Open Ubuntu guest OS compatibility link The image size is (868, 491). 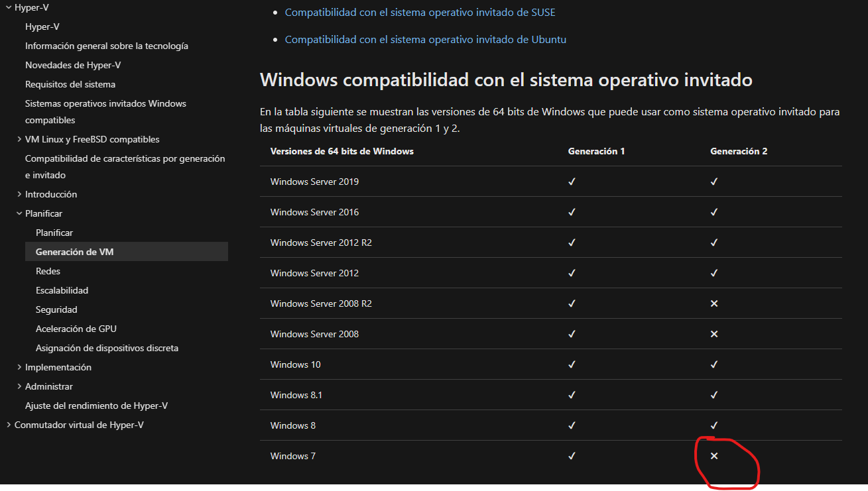tap(425, 40)
